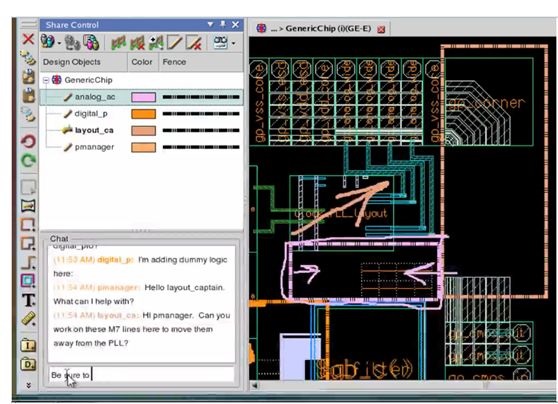Open the recorder dropdown arrow
The height and width of the screenshot is (404, 558).
[x=233, y=43]
